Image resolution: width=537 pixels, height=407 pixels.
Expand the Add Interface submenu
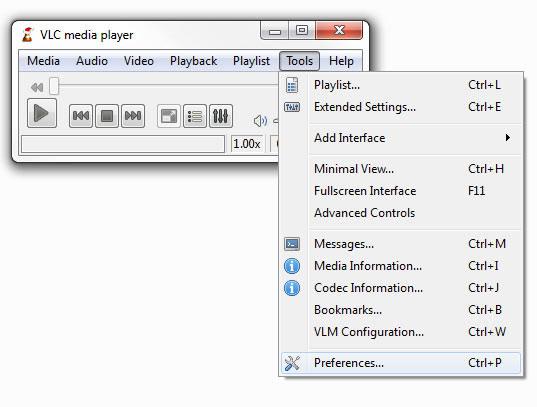401,138
